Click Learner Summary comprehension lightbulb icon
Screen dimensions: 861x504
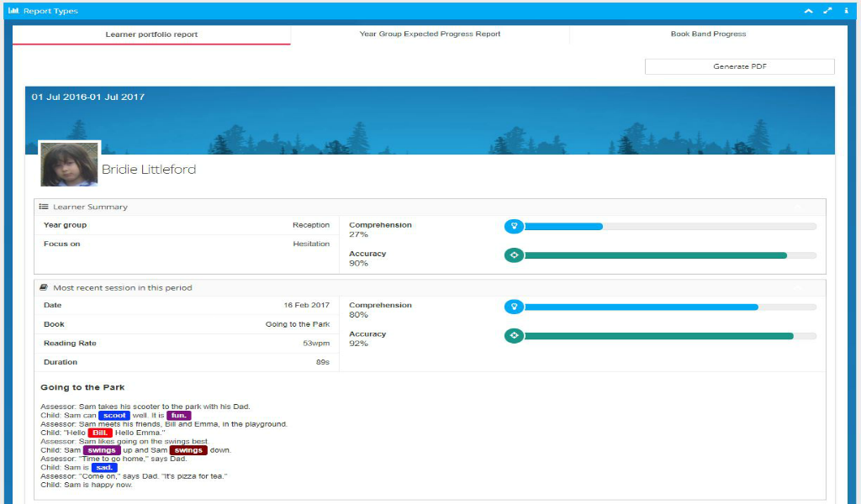[x=513, y=226]
